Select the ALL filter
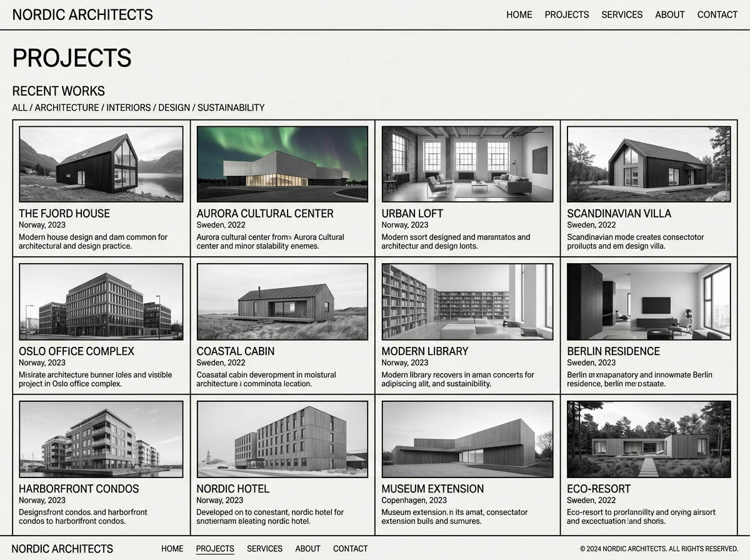This screenshot has width=750, height=560. [20, 107]
